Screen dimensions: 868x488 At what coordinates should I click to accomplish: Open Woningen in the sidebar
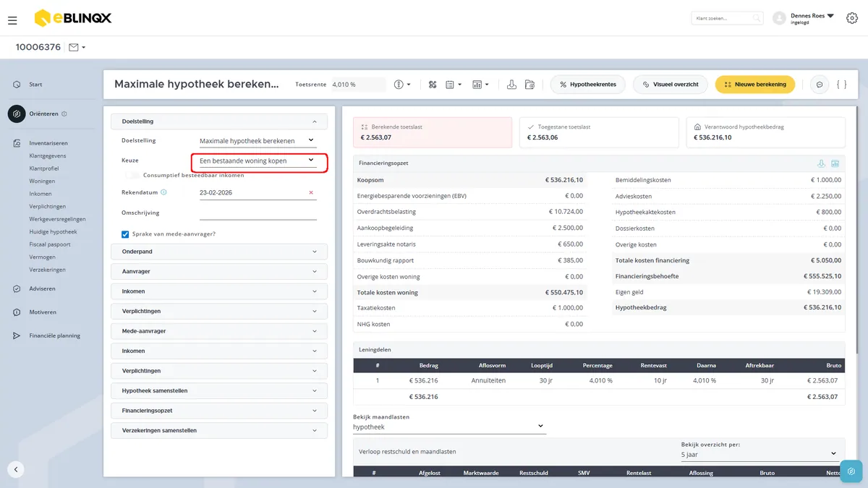coord(42,181)
